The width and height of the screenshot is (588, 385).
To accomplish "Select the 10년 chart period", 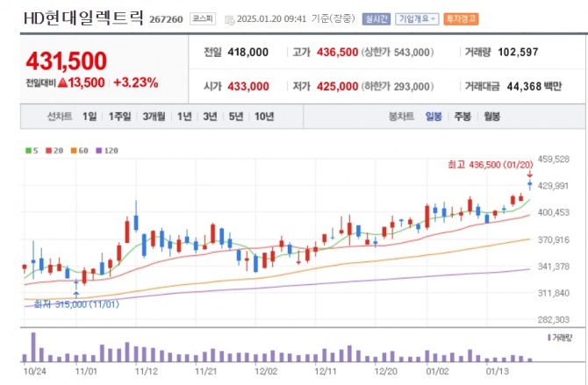I will (x=264, y=117).
